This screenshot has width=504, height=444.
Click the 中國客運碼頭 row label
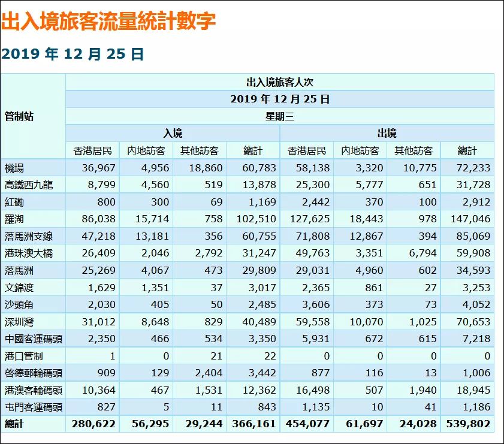click(x=34, y=339)
